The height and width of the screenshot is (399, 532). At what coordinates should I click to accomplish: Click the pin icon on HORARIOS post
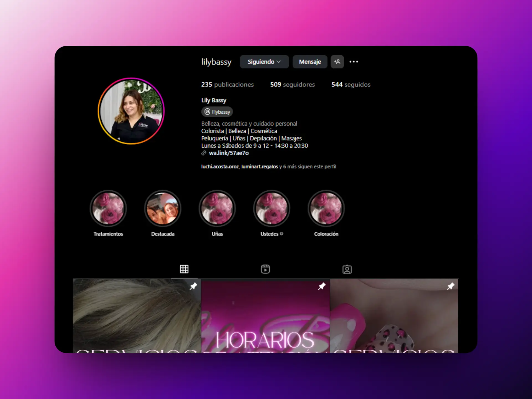tap(322, 286)
